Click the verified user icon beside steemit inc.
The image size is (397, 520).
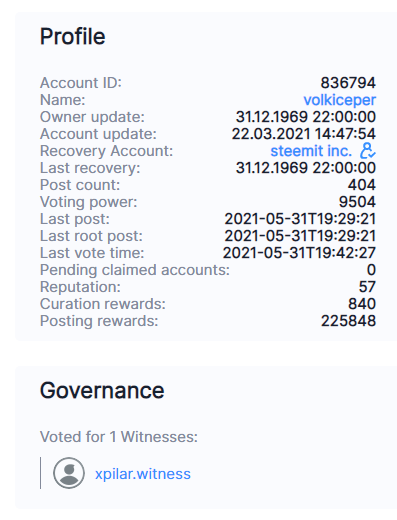point(367,151)
